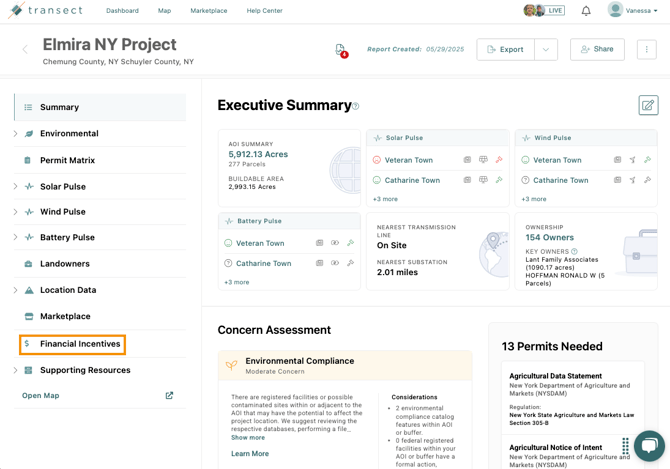The height and width of the screenshot is (469, 670).
Task: Open the Vanessa user avatar
Action: tap(615, 10)
